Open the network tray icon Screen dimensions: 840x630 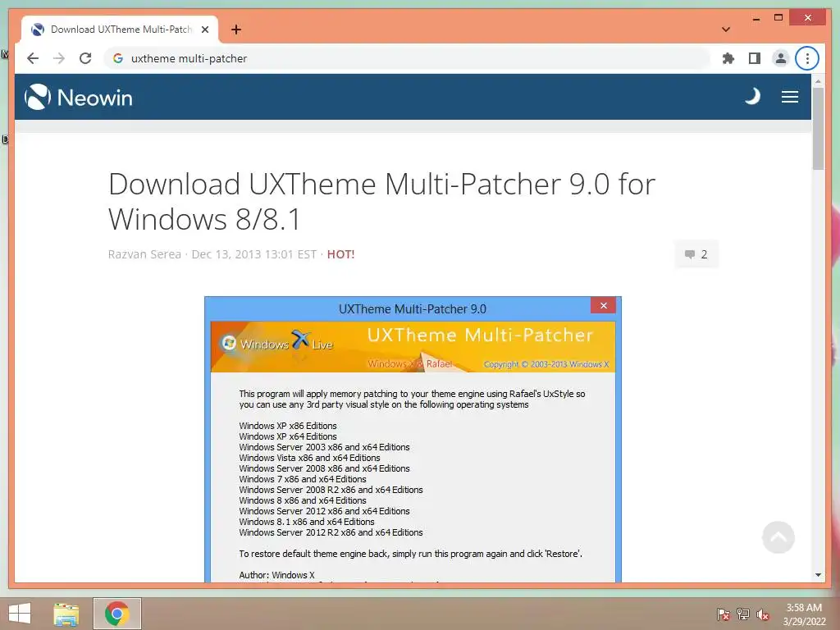[743, 614]
